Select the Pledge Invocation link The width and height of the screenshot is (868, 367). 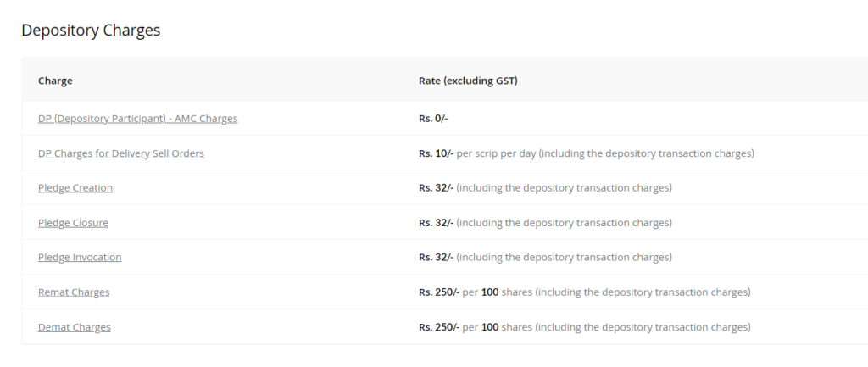click(80, 258)
